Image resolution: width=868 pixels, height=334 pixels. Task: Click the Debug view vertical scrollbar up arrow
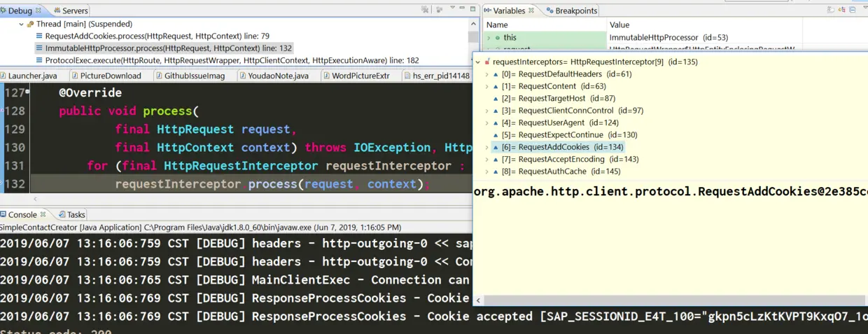click(475, 23)
